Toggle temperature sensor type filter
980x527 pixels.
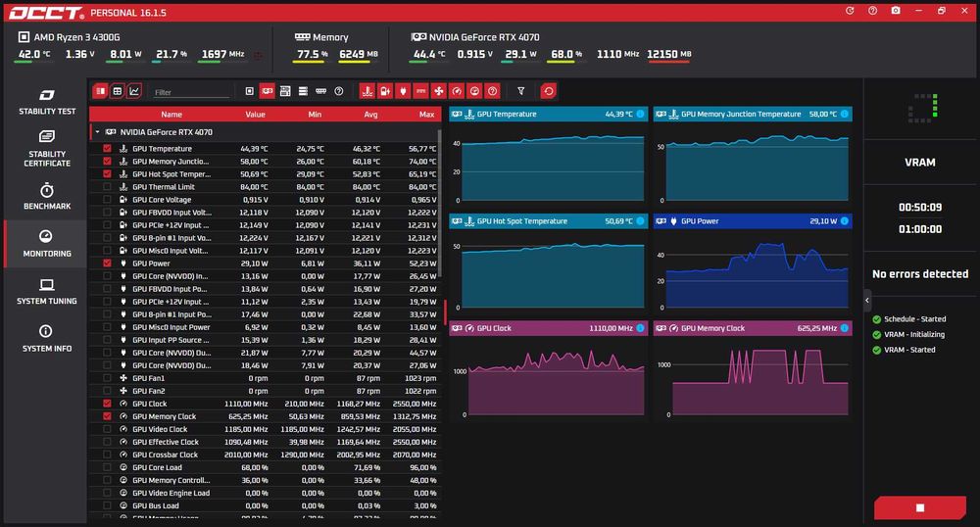pyautogui.click(x=367, y=91)
